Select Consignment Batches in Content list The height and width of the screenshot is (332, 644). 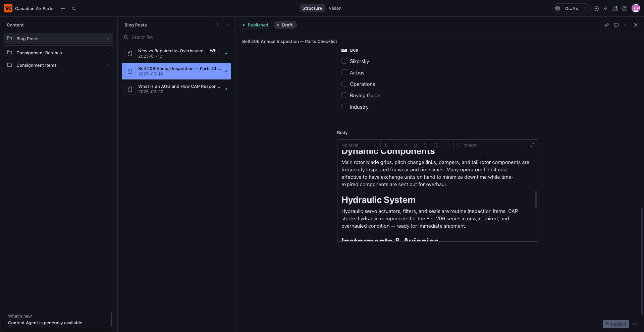pyautogui.click(x=59, y=53)
